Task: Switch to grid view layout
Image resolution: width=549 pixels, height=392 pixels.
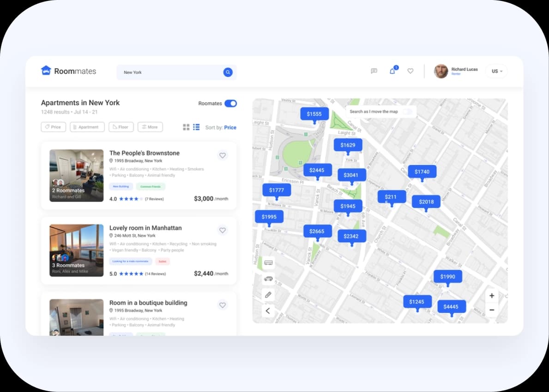Action: coord(186,127)
